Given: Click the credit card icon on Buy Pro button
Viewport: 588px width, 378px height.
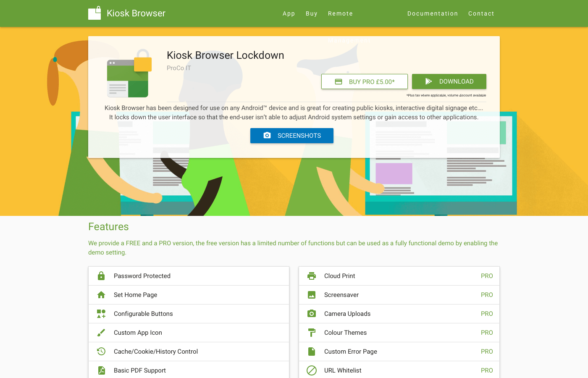Looking at the screenshot, I should 339,81.
